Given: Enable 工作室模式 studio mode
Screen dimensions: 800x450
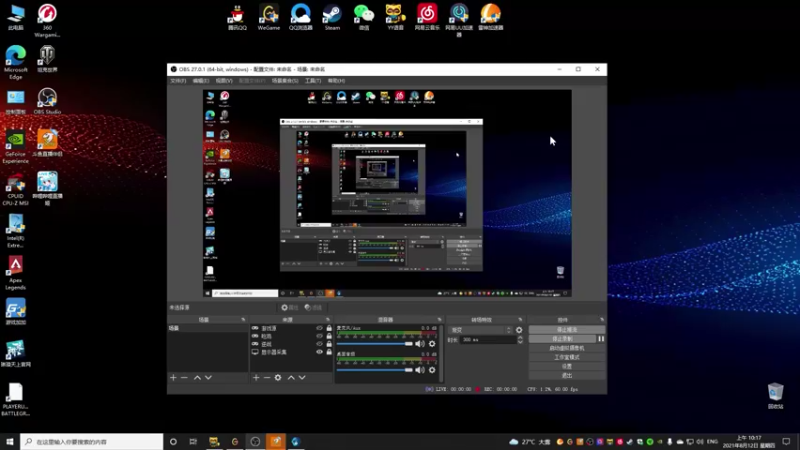Looking at the screenshot, I should pyautogui.click(x=567, y=357).
